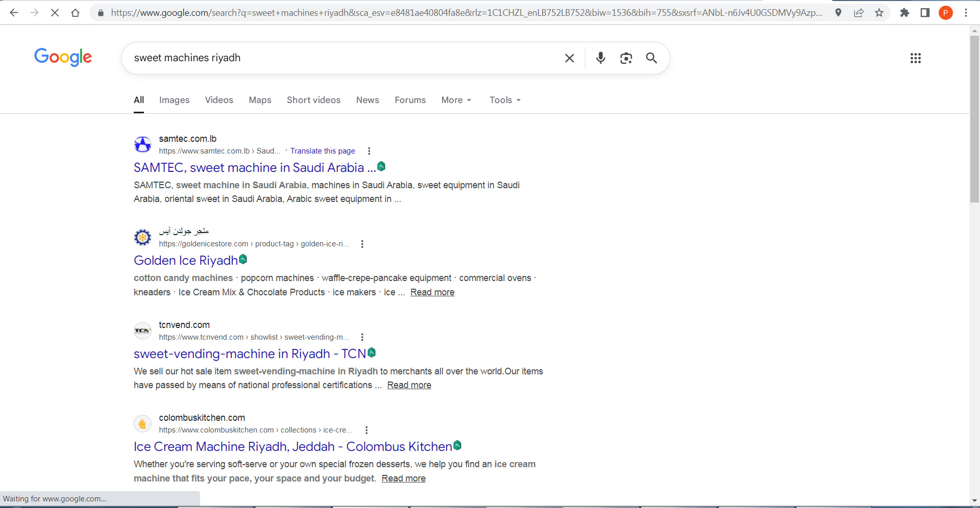Toggle the browser side panel

[925, 13]
